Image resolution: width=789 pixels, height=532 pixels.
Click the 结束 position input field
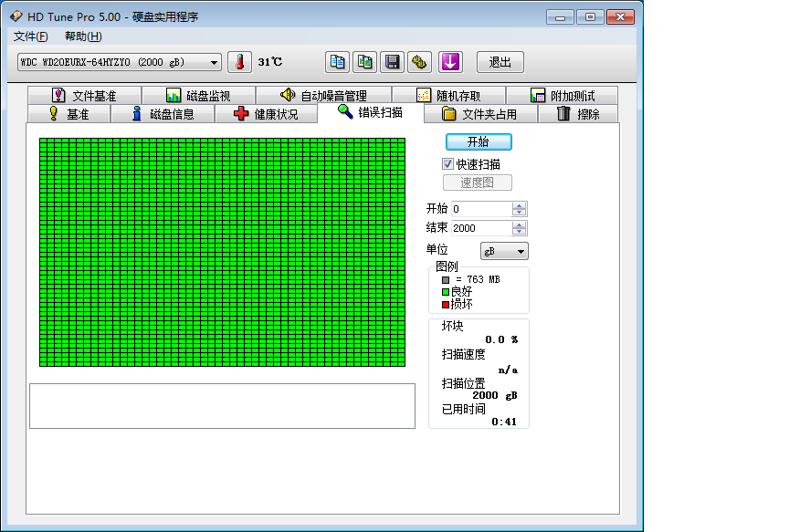click(x=481, y=228)
